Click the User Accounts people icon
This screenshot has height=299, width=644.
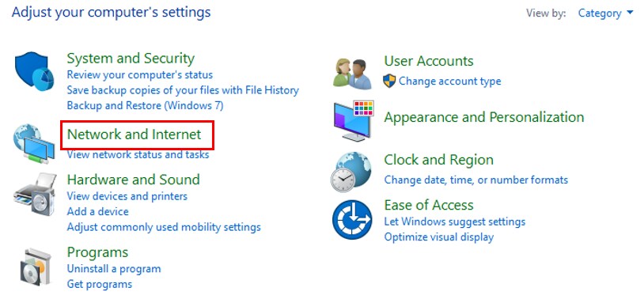(x=352, y=74)
